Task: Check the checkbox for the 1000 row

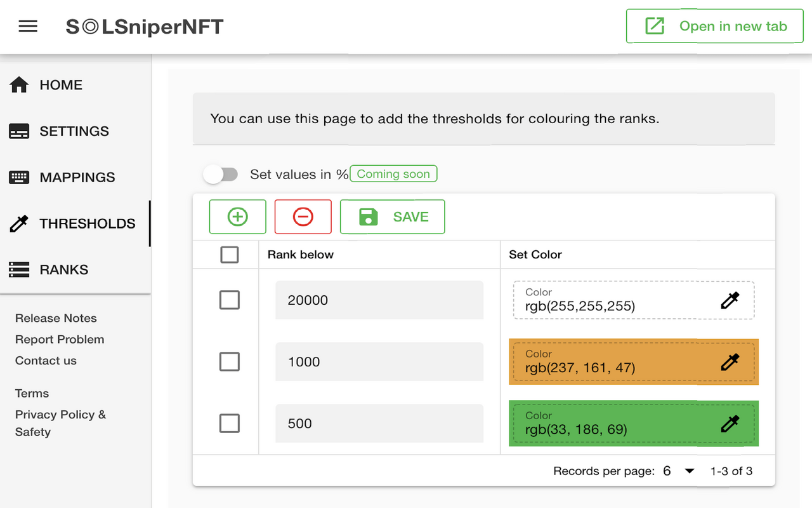Action: pos(229,362)
